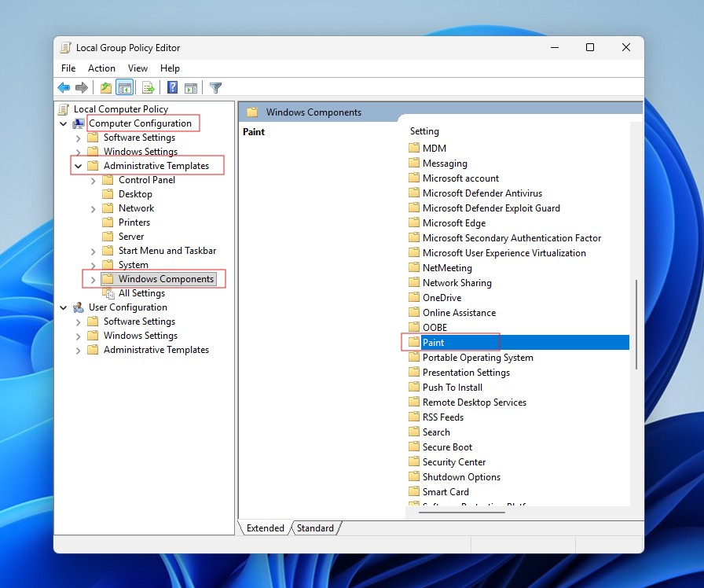Open the File menu
Viewport: 704px width, 588px height.
click(68, 68)
